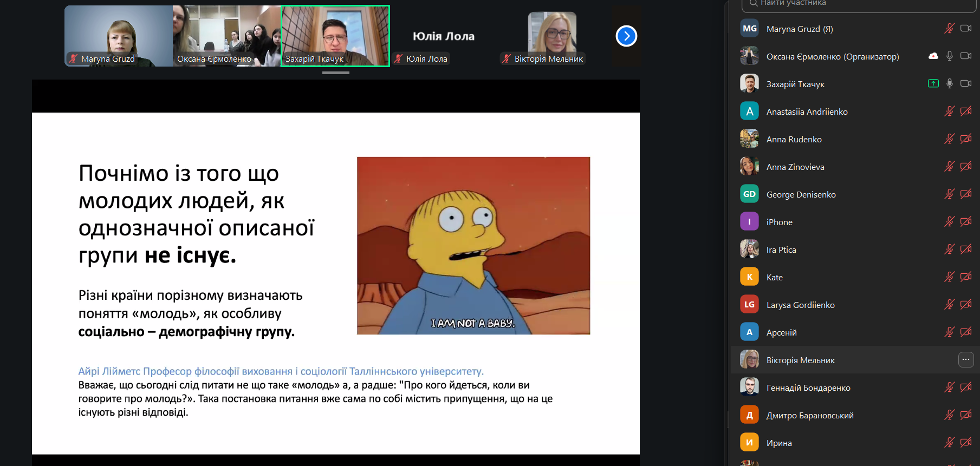Click the screen share icon beside Захарій Ткачук
The height and width of the screenshot is (466, 980).
[x=933, y=84]
